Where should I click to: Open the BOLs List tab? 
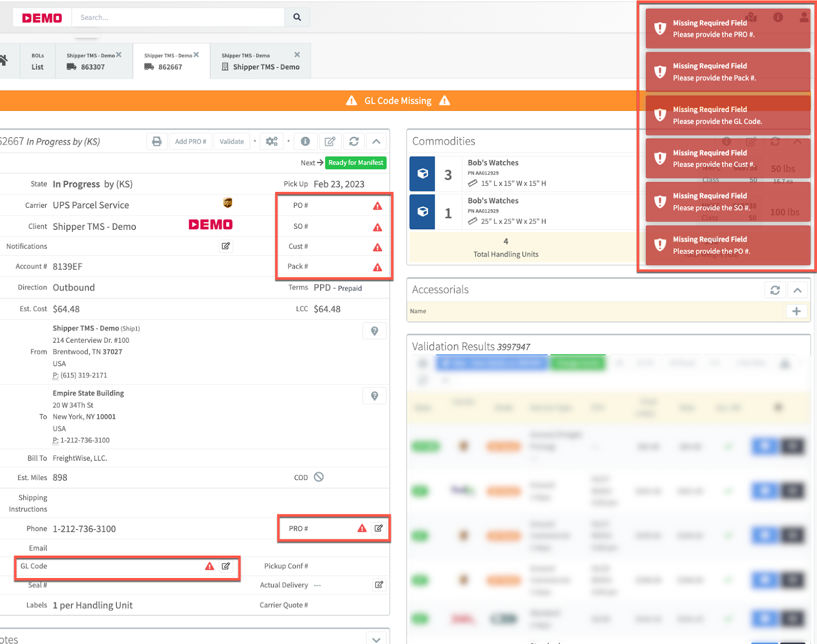[x=38, y=61]
